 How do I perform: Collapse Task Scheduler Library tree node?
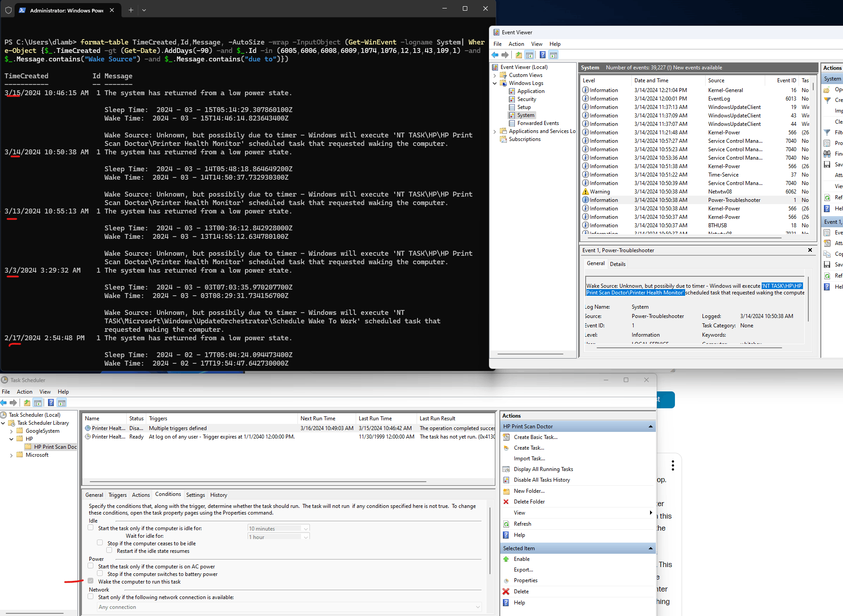tap(3, 423)
